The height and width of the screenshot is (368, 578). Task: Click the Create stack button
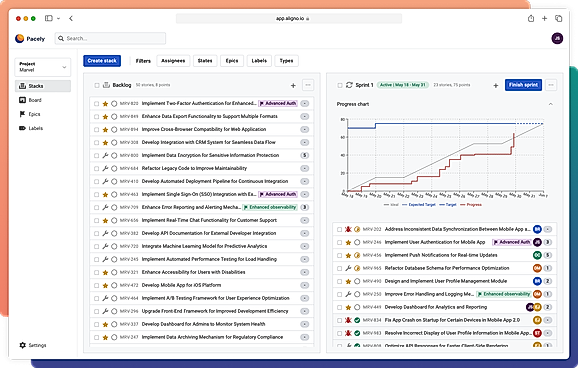tap(102, 61)
